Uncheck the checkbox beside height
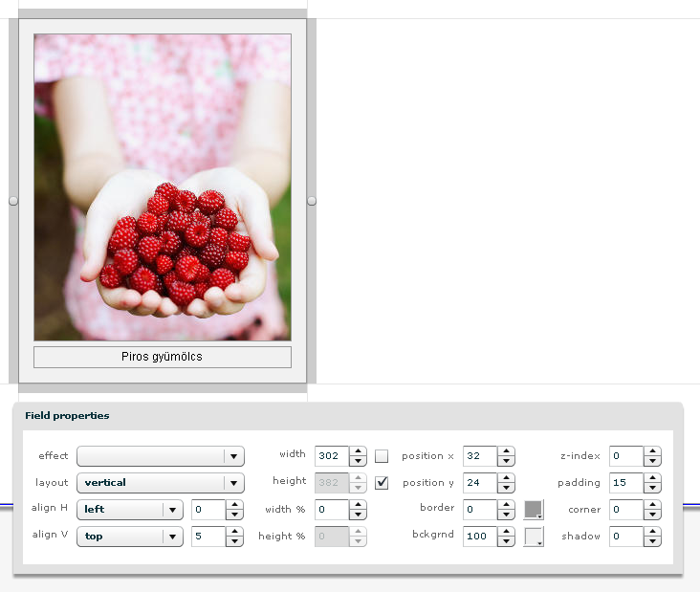700x592 pixels. pos(382,483)
